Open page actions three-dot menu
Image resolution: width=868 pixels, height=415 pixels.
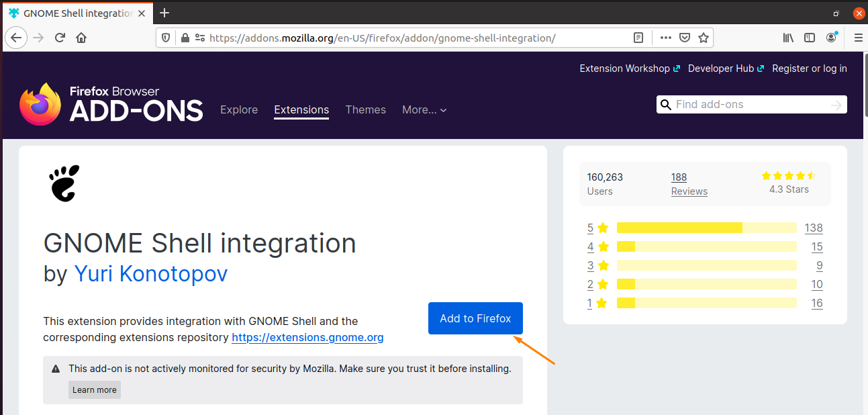(x=665, y=38)
